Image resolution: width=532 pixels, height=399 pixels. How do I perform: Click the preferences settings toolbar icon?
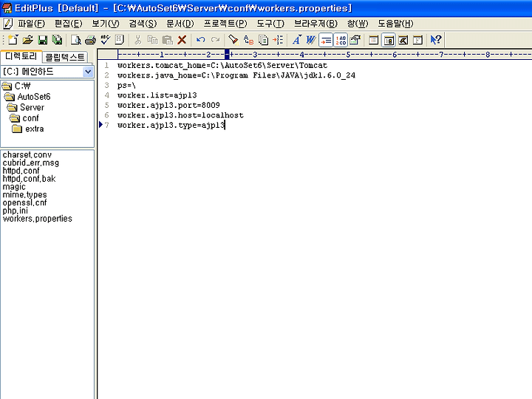click(x=355, y=40)
